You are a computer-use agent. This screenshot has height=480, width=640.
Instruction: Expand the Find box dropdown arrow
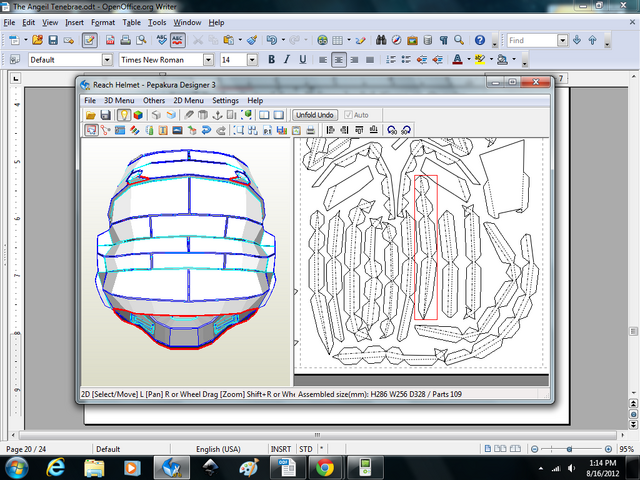click(562, 40)
